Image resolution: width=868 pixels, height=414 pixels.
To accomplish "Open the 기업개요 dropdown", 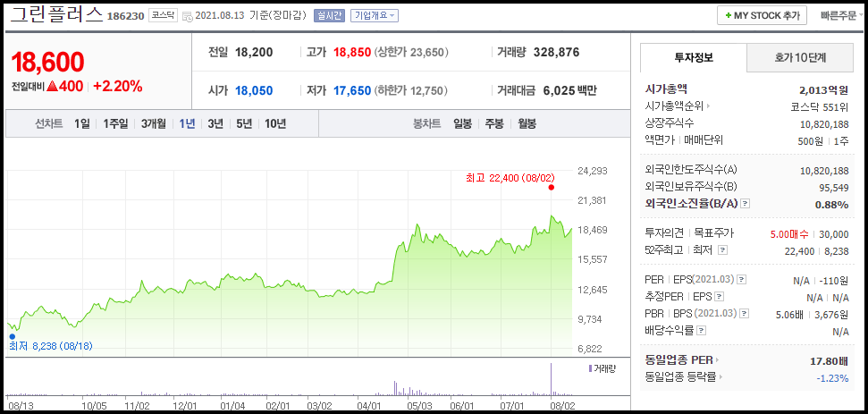I will pyautogui.click(x=375, y=16).
